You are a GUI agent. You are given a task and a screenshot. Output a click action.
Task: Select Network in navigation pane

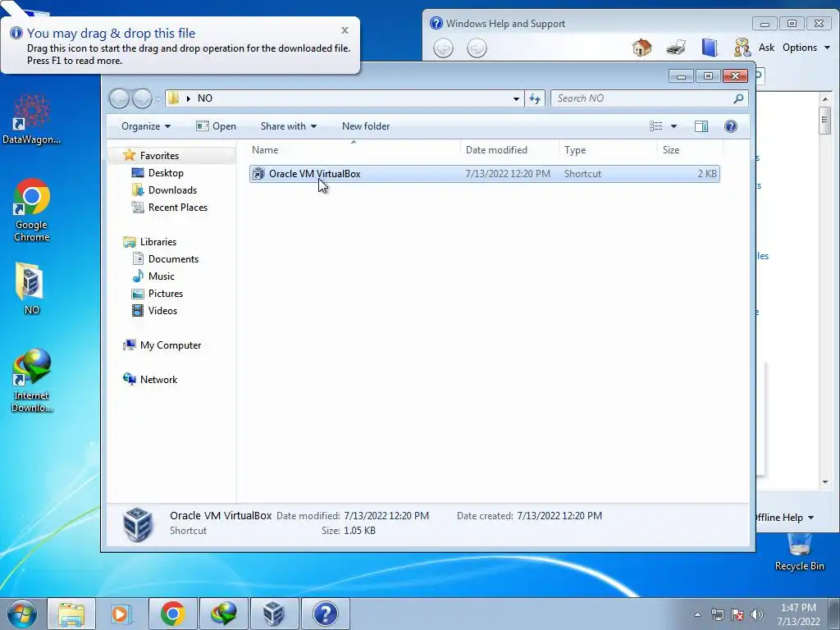point(158,380)
